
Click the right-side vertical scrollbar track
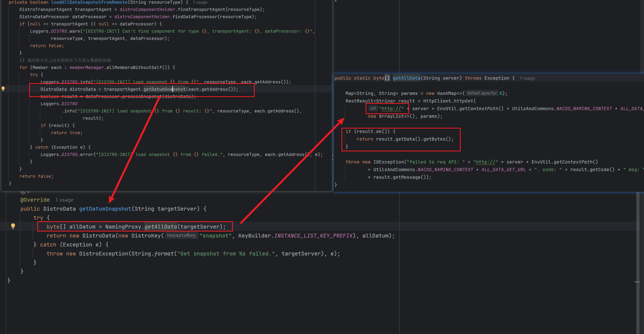click(x=638, y=245)
